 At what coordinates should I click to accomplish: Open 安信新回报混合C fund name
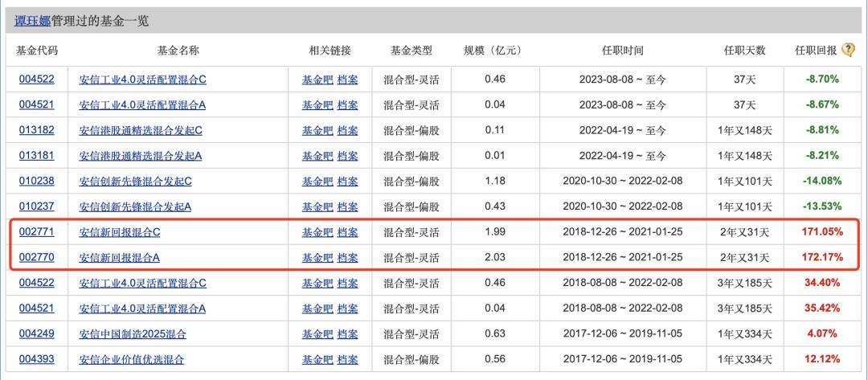click(120, 232)
